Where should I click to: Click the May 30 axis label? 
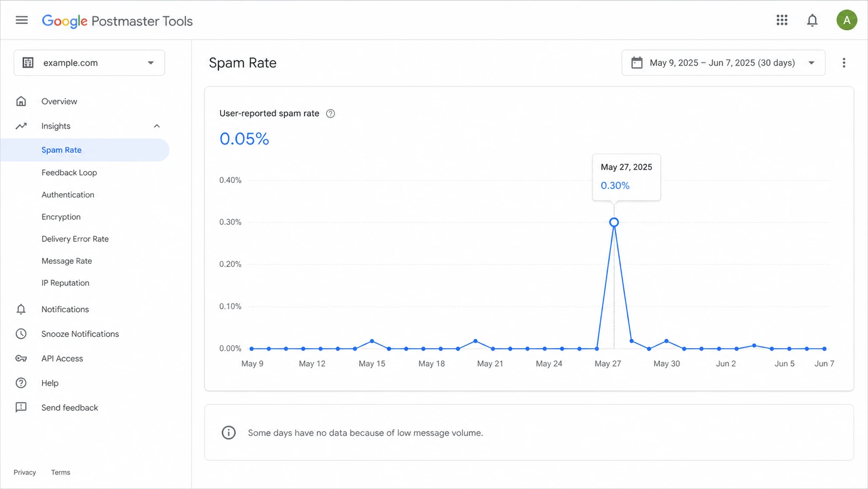tap(667, 364)
